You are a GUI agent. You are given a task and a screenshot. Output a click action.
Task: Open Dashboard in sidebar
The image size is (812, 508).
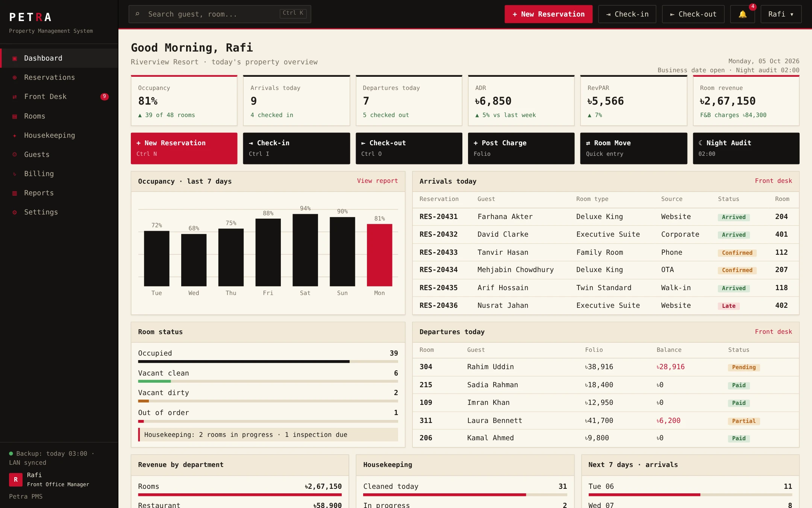(x=59, y=58)
